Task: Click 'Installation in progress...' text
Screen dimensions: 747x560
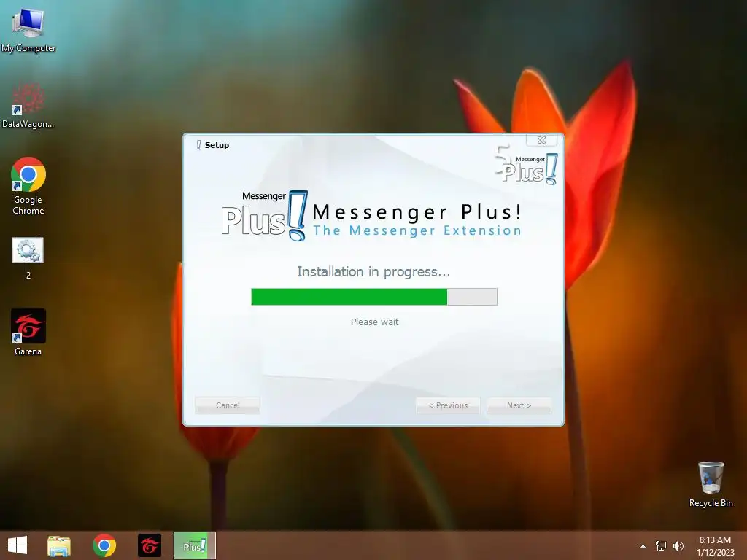Action: [373, 271]
